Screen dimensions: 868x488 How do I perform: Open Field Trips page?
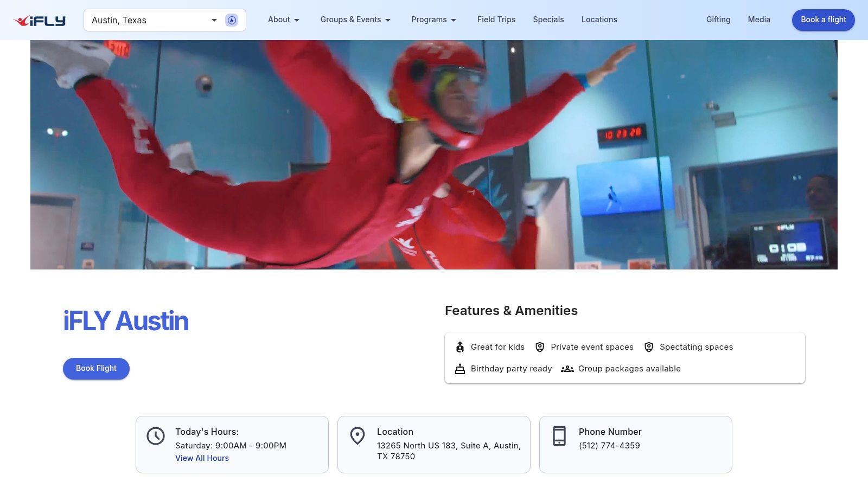(496, 20)
